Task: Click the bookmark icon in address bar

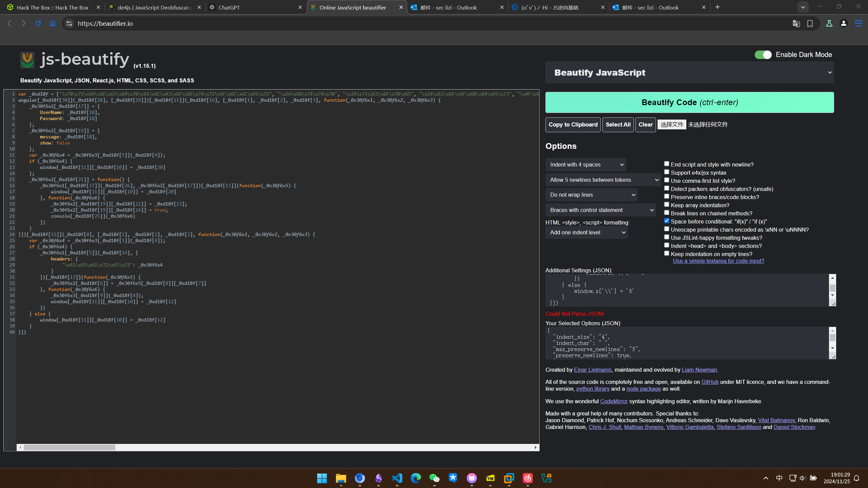Action: pyautogui.click(x=810, y=23)
